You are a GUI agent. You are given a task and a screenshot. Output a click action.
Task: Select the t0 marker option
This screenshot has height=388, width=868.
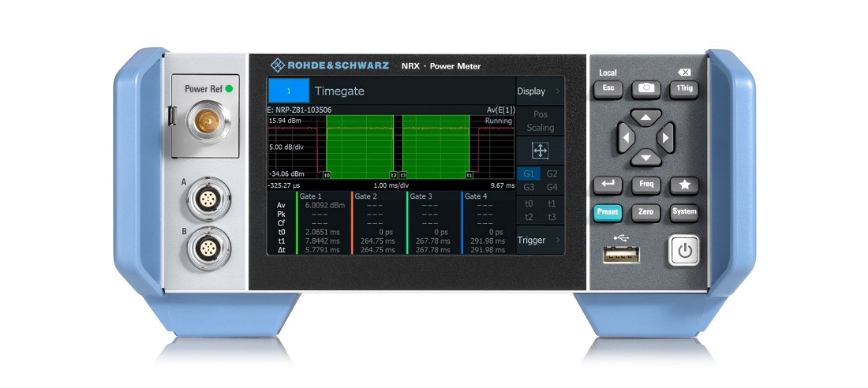click(529, 203)
